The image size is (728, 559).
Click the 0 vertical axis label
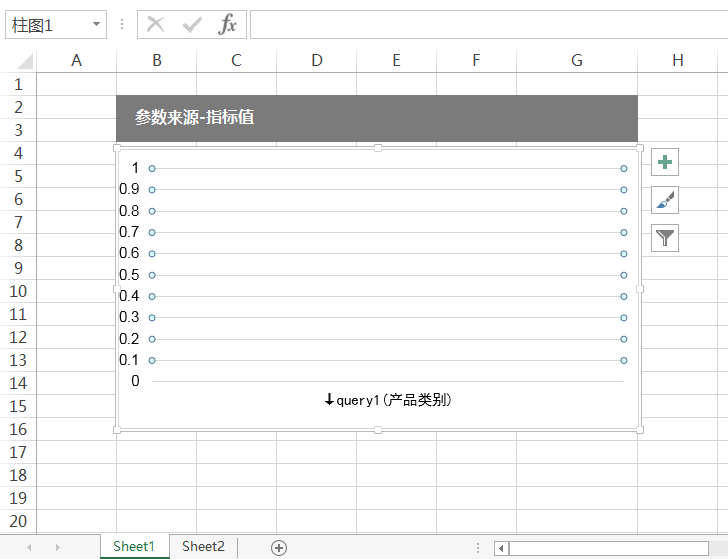[x=135, y=381]
